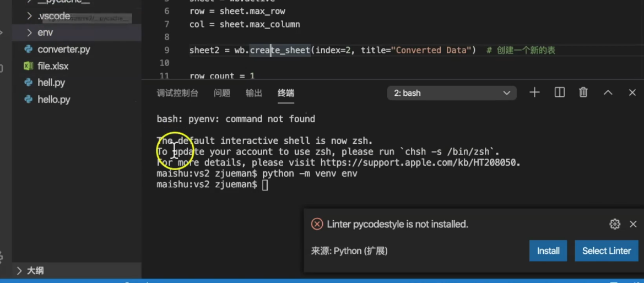Click the '来源: Python (扩展)' source label

(x=349, y=251)
